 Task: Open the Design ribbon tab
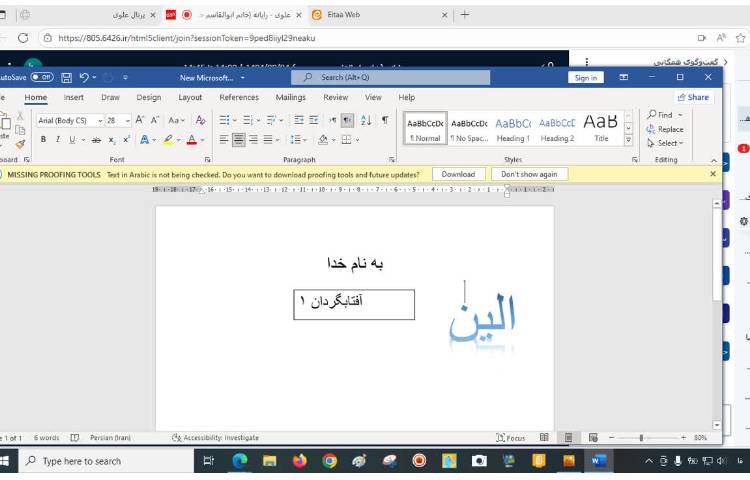149,98
